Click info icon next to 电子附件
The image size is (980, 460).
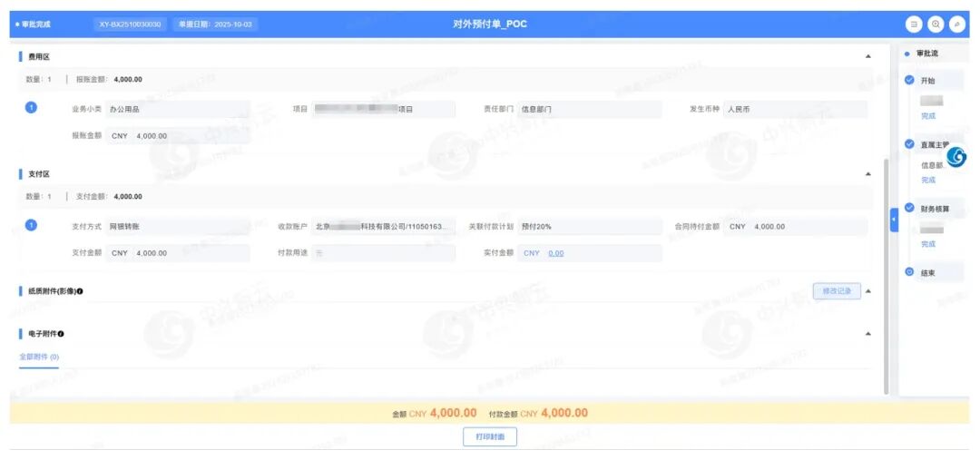[61, 334]
